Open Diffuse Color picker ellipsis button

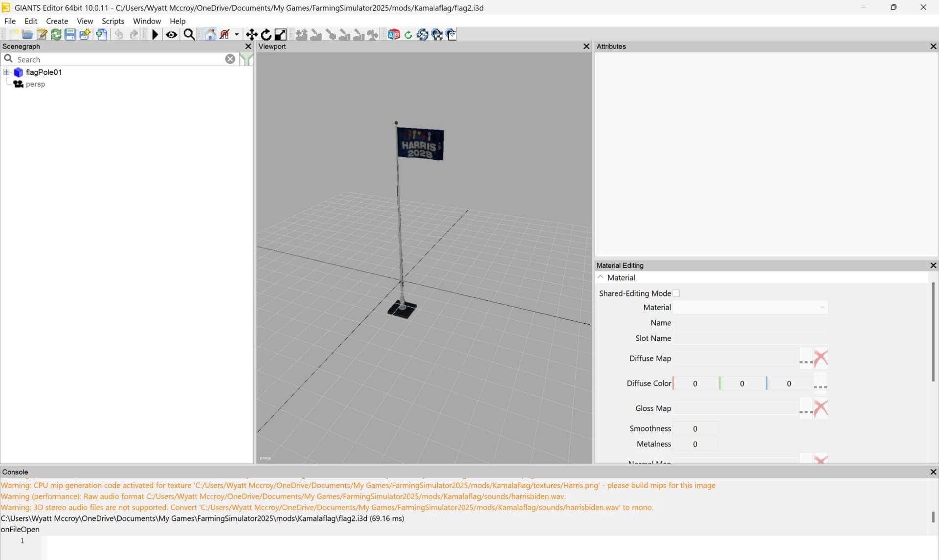(820, 383)
